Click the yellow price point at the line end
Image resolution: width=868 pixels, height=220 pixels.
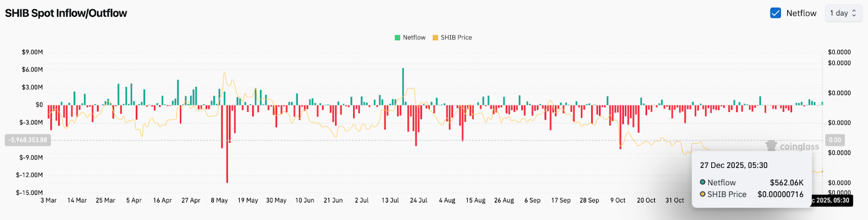(x=822, y=172)
